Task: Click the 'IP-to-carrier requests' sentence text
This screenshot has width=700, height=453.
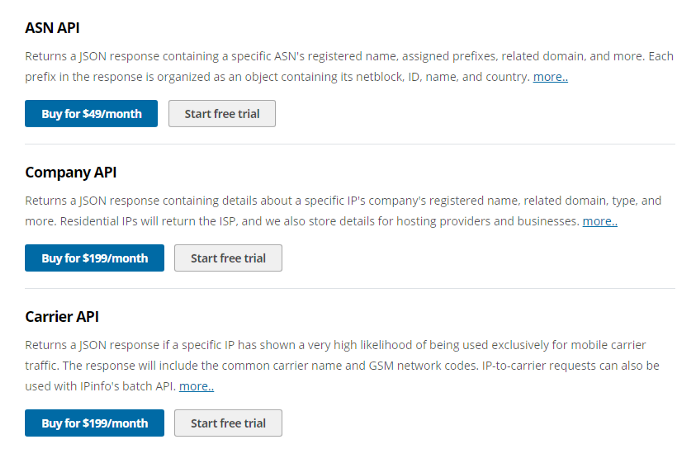Action: [x=560, y=366]
